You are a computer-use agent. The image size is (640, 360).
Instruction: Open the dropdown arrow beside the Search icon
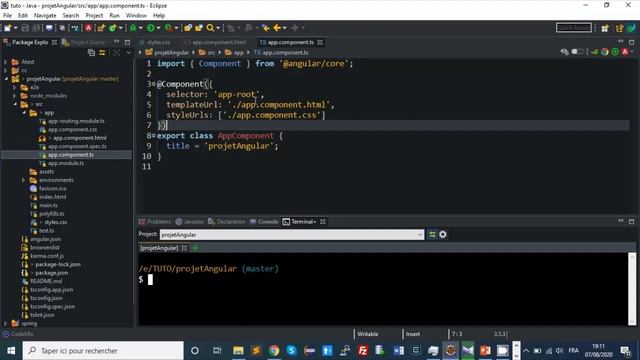coord(218,28)
